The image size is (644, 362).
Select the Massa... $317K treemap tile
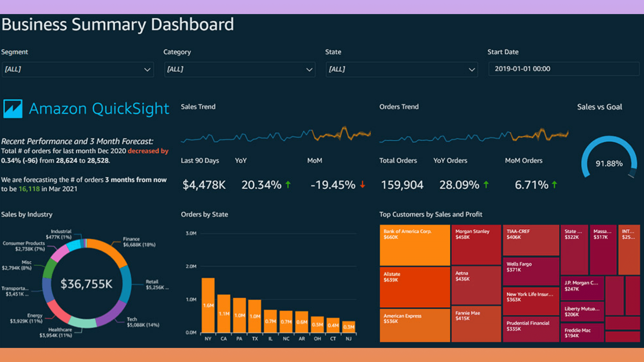[x=603, y=250]
